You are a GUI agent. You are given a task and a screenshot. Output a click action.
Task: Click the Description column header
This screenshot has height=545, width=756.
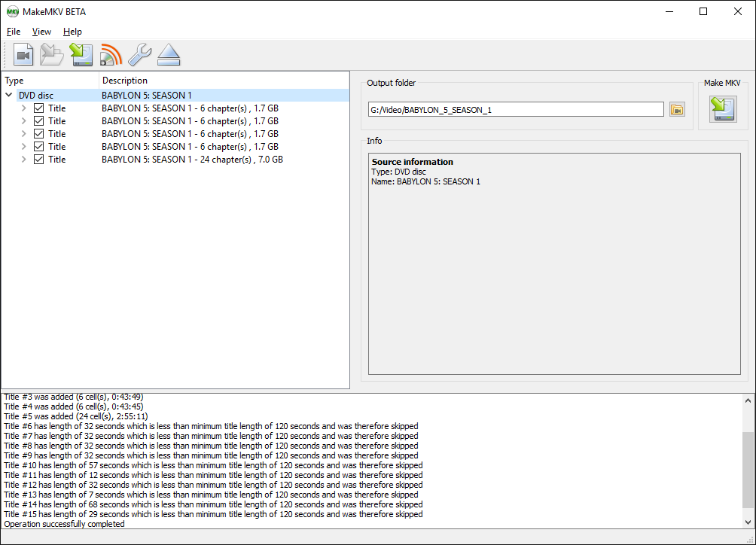[125, 81]
